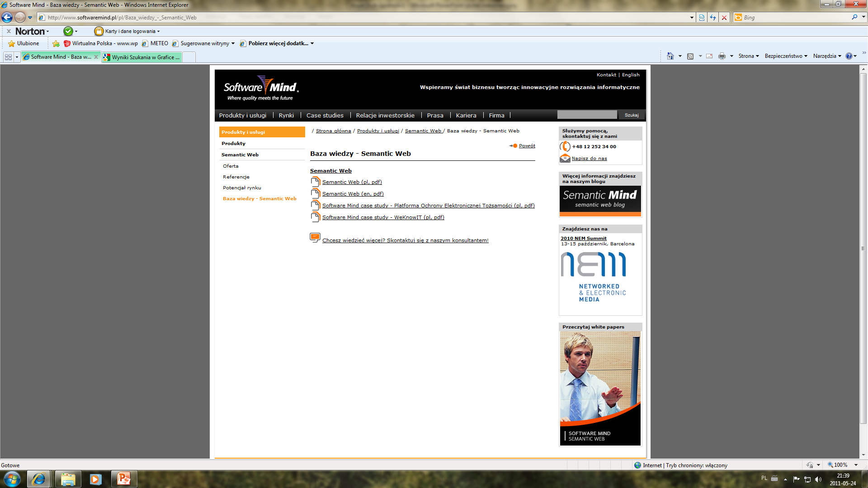Open the 2010 NEM Summit link

584,238
